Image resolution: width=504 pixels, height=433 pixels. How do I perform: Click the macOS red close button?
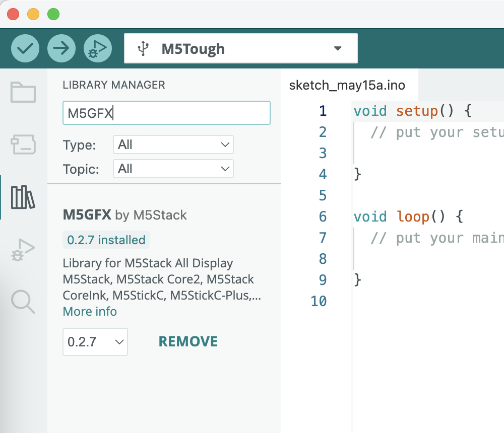click(13, 14)
